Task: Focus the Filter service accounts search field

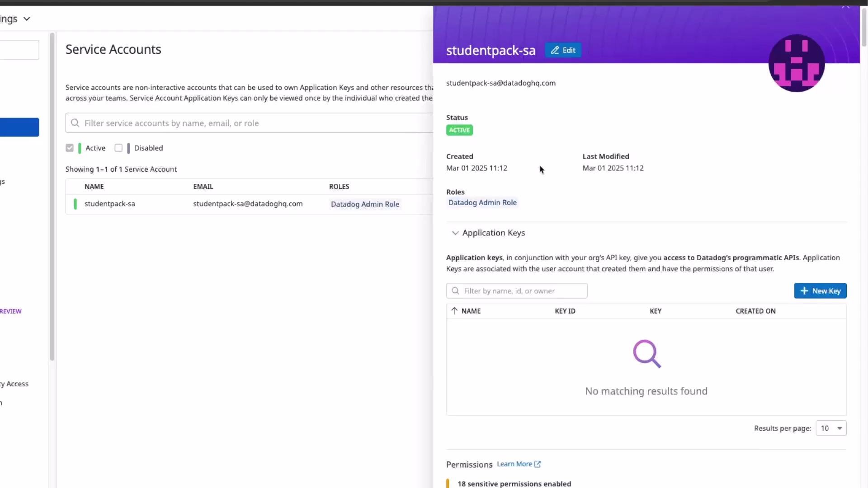Action: pyautogui.click(x=249, y=123)
